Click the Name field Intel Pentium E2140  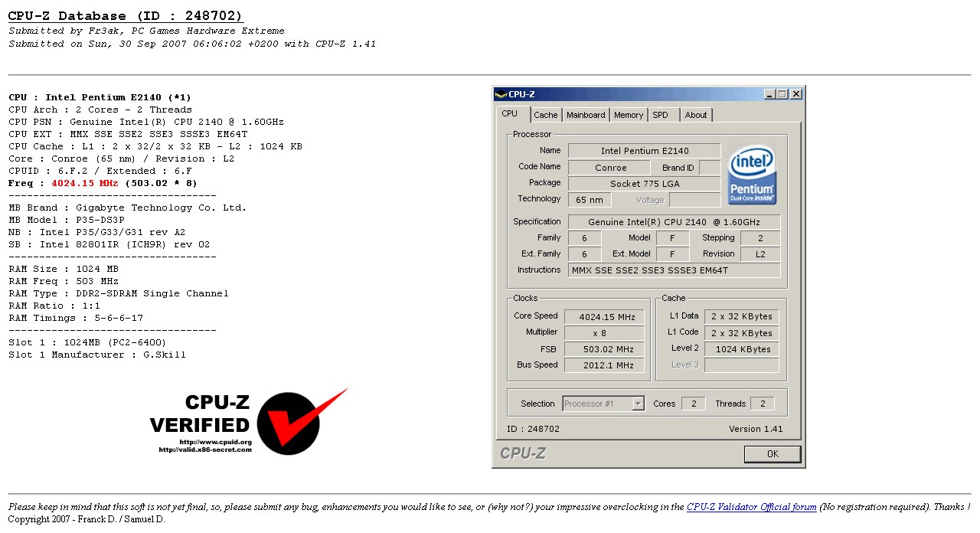644,151
